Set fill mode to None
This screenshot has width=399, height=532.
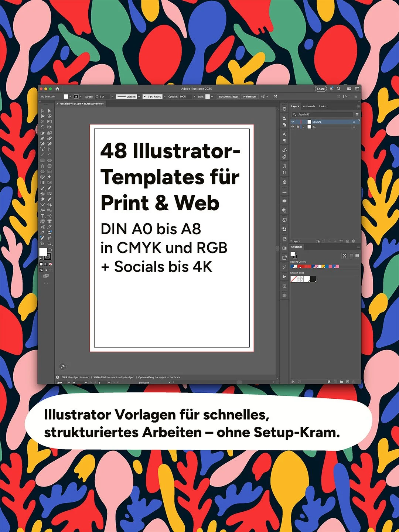coord(50,264)
